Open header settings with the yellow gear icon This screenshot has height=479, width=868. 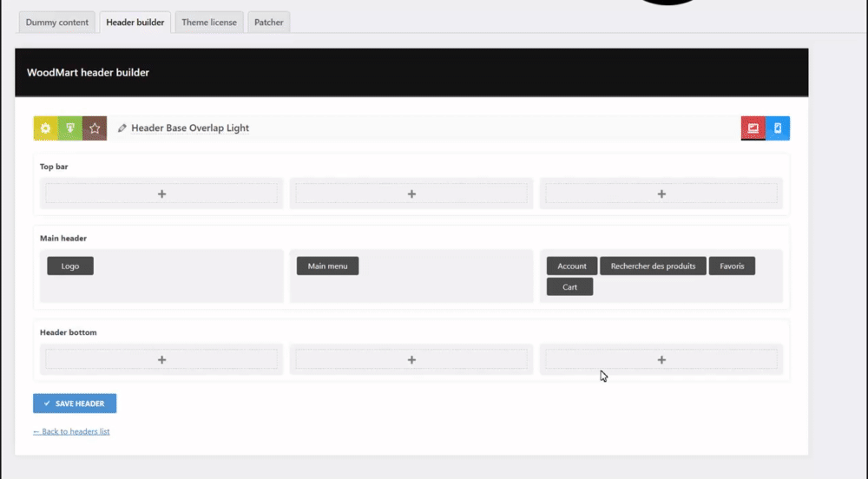coord(45,128)
